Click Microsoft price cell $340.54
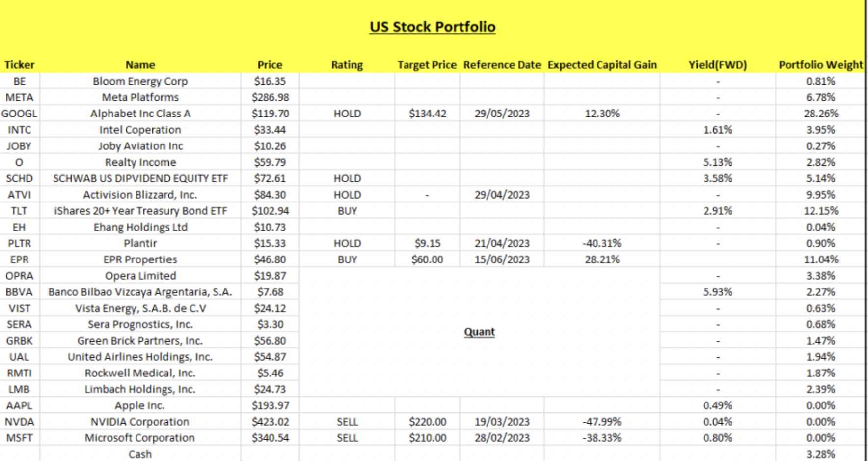Viewport: 868px width, 461px height. (270, 438)
